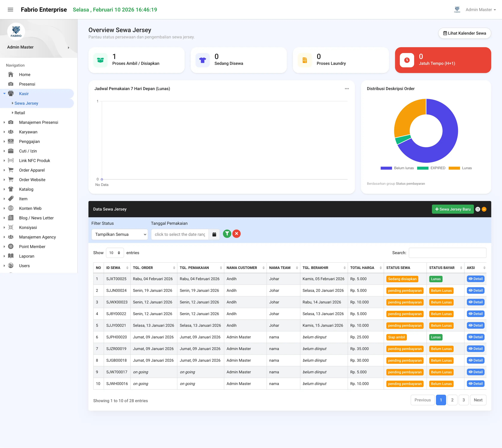This screenshot has width=502, height=448.
Task: Toggle Belum lunas legend swatch
Action: point(386,168)
